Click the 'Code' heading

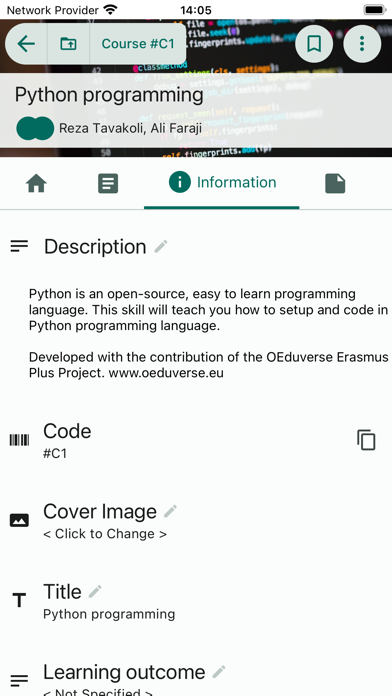[67, 431]
